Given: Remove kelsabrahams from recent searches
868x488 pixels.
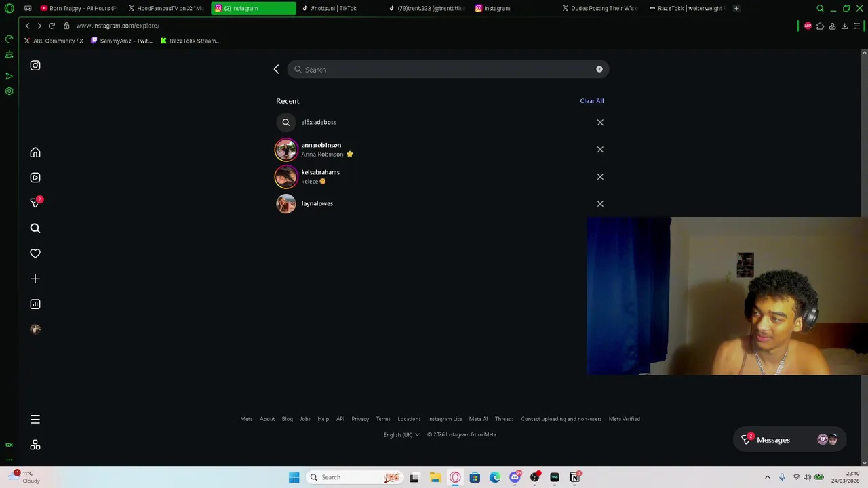Looking at the screenshot, I should coord(600,177).
